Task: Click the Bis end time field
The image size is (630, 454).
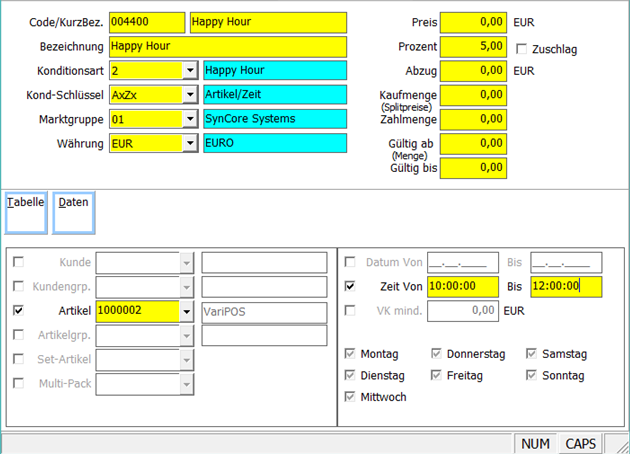Action: click(565, 287)
